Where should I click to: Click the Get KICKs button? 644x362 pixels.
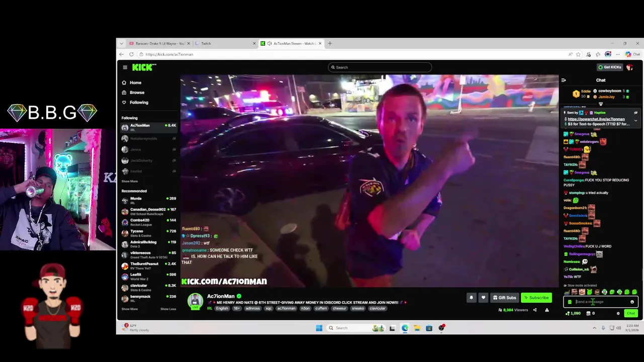(609, 67)
